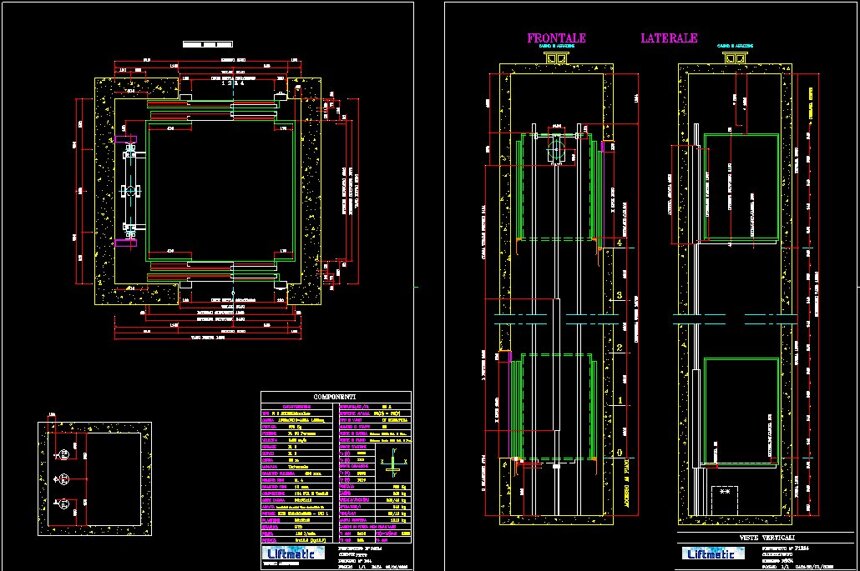
Task: Select floor level marker 3 in frontal view
Action: click(620, 295)
